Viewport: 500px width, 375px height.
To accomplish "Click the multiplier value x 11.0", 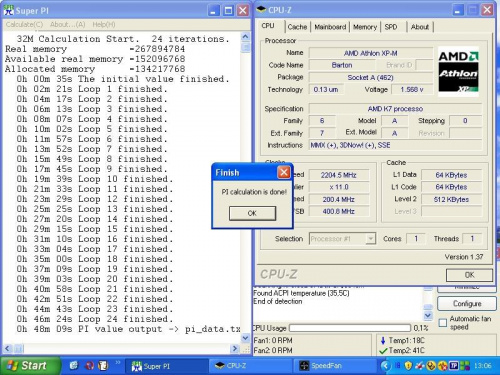I will [x=339, y=187].
